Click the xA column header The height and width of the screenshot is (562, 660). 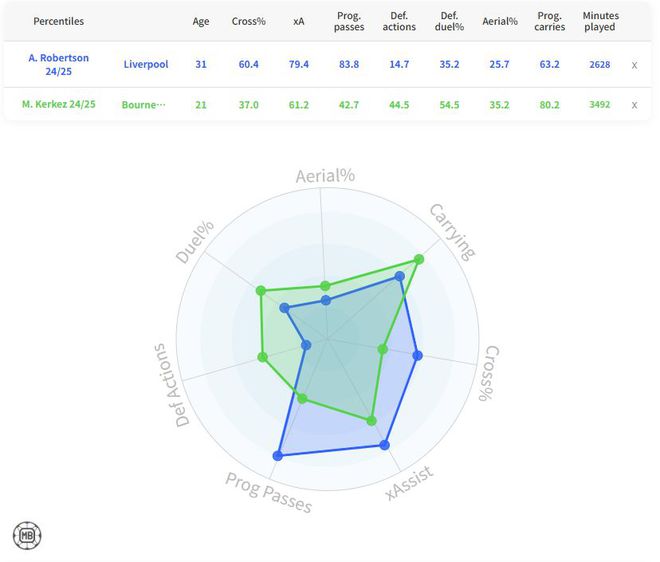click(298, 21)
